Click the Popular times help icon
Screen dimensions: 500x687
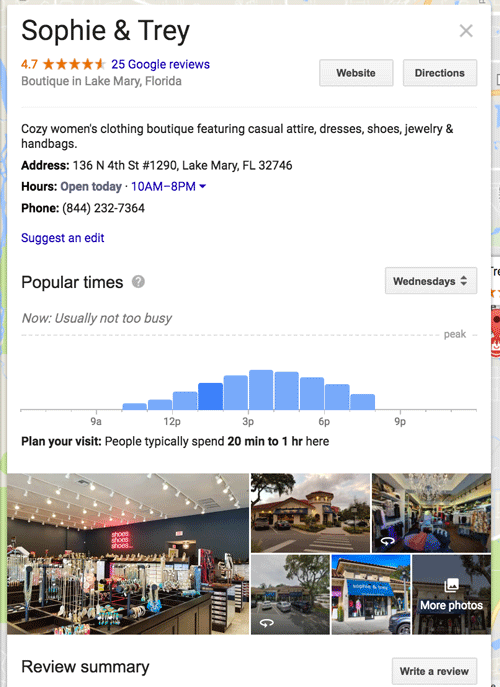pyautogui.click(x=138, y=282)
